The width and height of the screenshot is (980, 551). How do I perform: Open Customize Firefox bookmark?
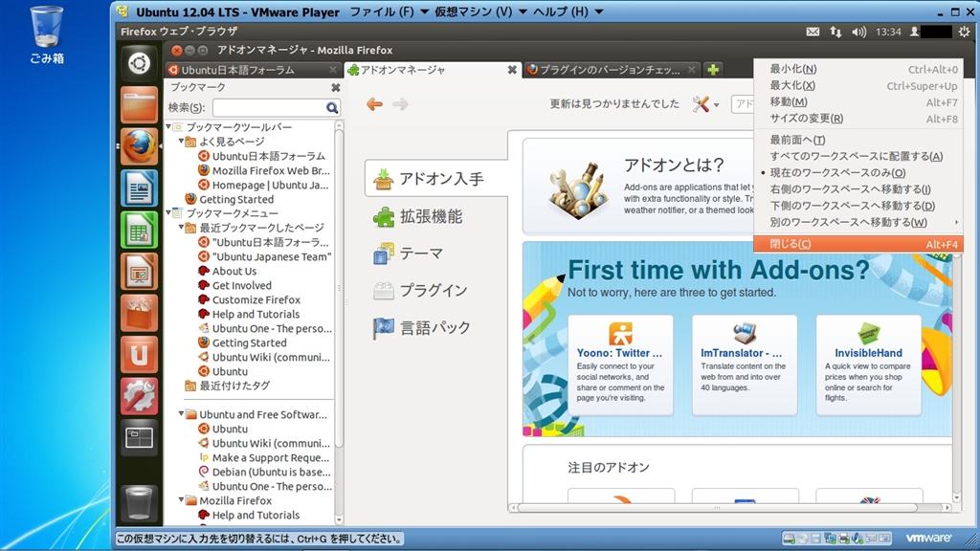pos(256,299)
